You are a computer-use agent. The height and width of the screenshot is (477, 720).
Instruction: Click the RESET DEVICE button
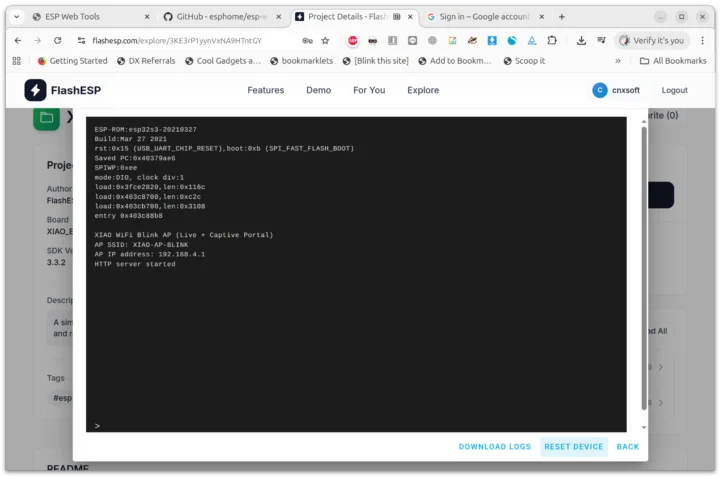574,446
